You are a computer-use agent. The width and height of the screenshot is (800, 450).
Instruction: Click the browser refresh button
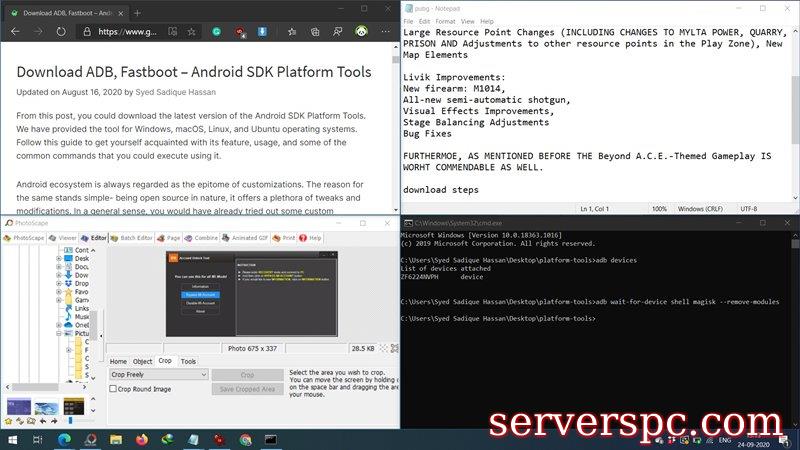tap(63, 32)
